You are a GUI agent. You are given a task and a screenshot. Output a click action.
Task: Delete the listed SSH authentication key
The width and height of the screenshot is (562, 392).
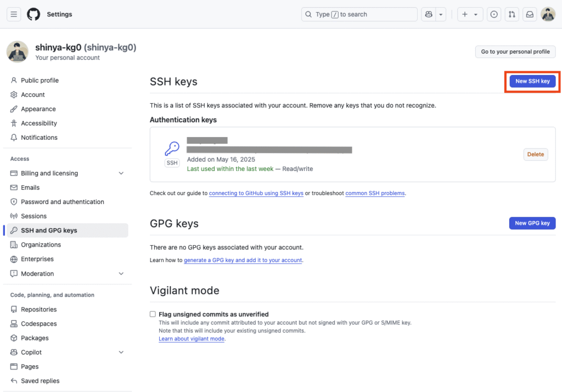pyautogui.click(x=536, y=154)
